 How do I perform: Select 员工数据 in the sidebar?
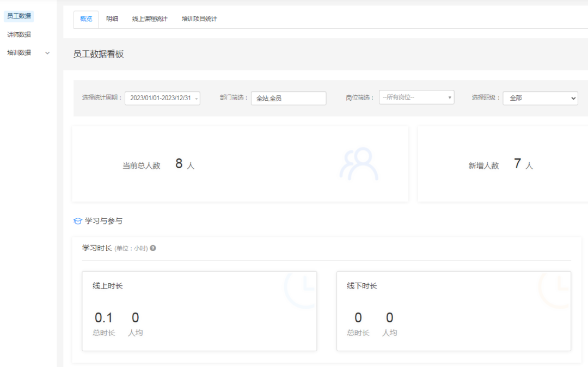(x=19, y=16)
